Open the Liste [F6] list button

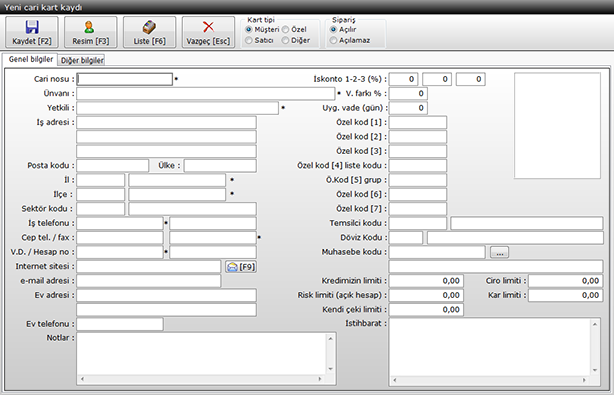click(x=150, y=32)
